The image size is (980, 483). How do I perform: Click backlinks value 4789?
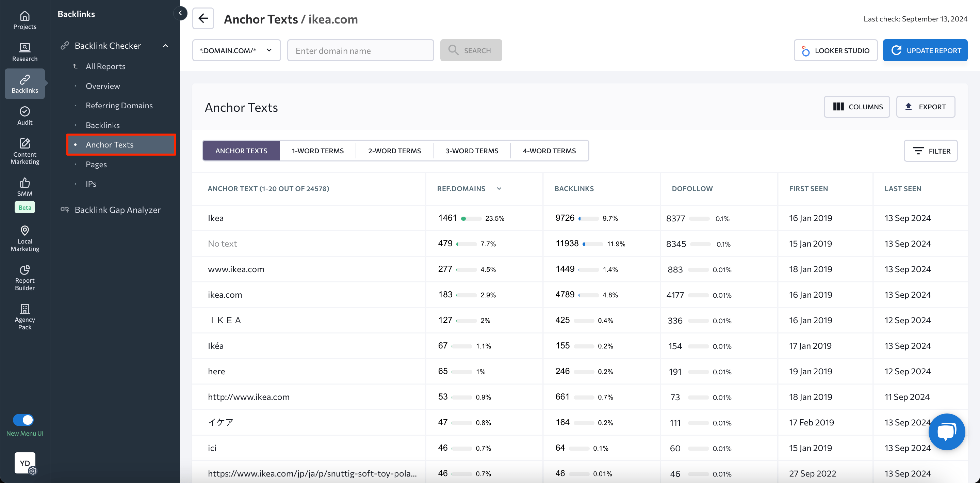point(565,294)
